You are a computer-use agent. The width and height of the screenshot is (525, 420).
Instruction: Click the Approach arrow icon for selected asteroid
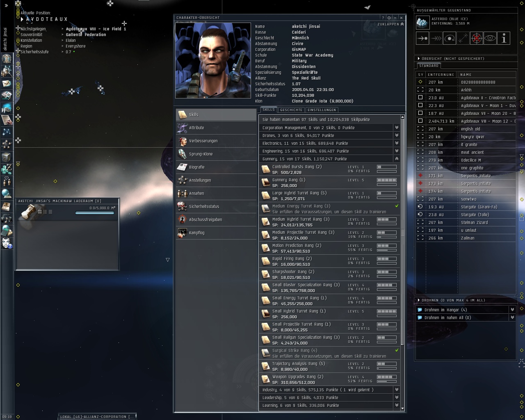pyautogui.click(x=422, y=38)
